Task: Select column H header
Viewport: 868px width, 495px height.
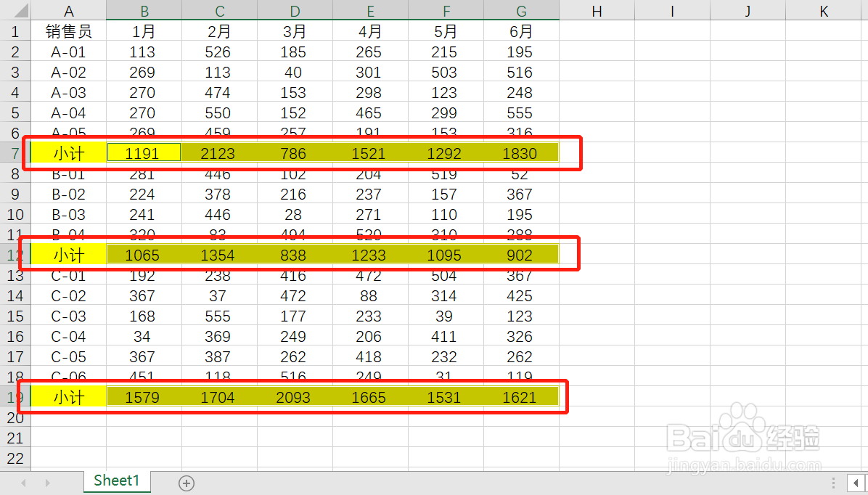Action: coord(597,11)
